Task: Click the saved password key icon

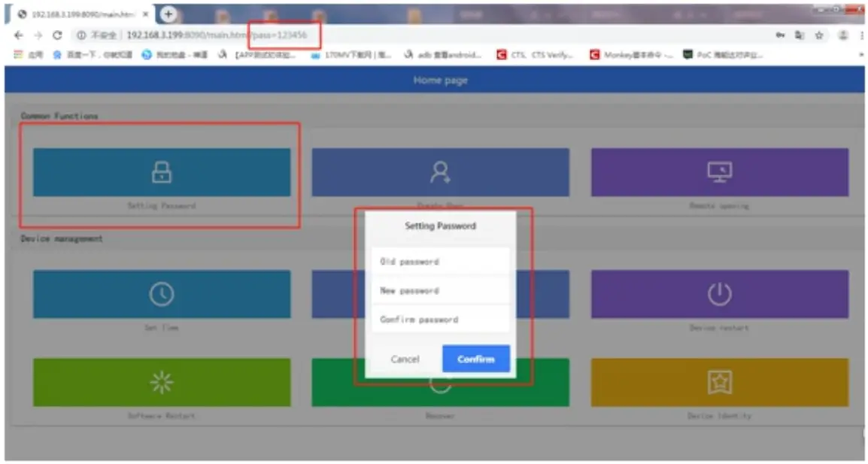Action: 780,35
